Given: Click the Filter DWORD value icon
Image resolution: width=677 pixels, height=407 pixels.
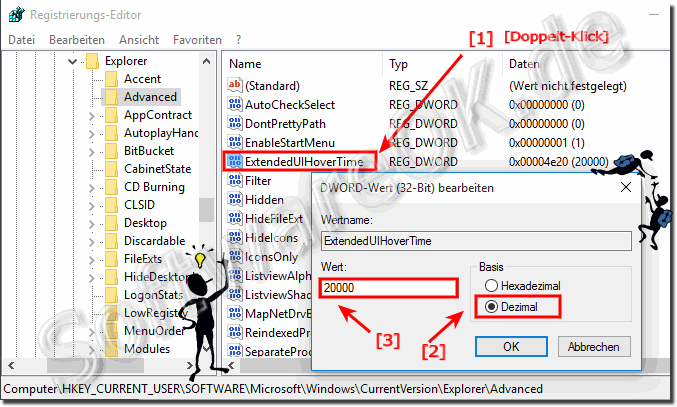Looking at the screenshot, I should coord(234,180).
